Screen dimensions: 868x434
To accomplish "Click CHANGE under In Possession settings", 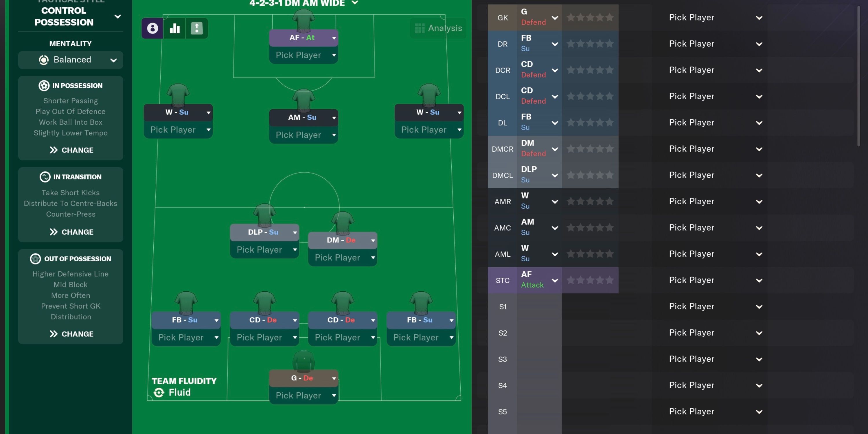I will (70, 150).
